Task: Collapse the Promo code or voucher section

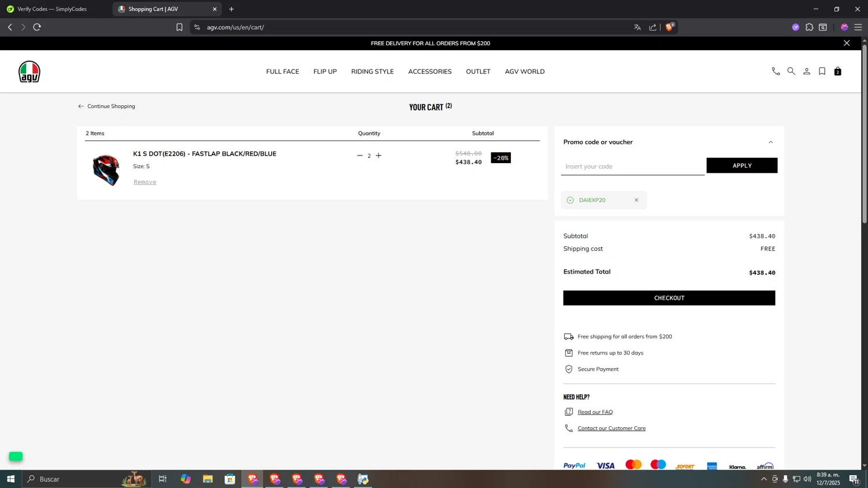Action: click(770, 142)
